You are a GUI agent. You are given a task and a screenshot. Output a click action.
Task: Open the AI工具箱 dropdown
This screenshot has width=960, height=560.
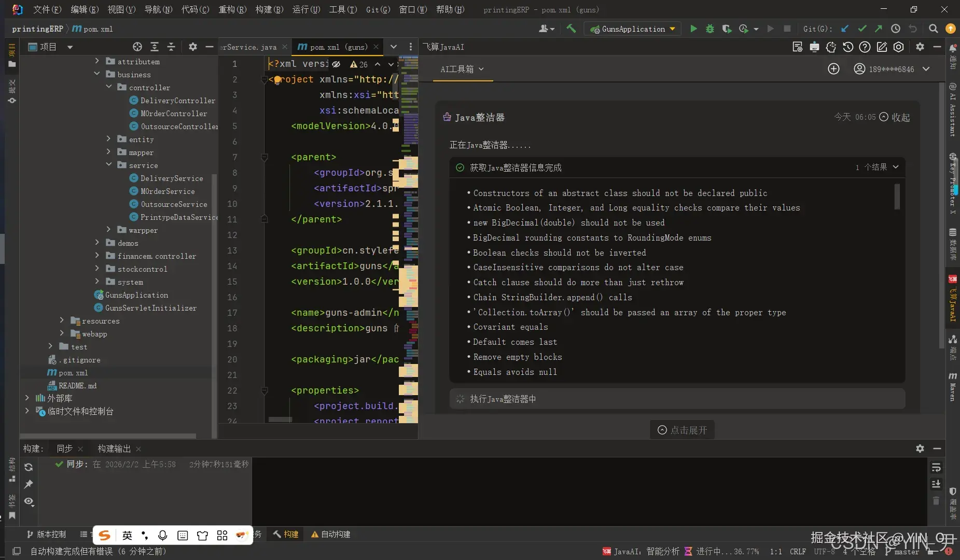point(462,69)
